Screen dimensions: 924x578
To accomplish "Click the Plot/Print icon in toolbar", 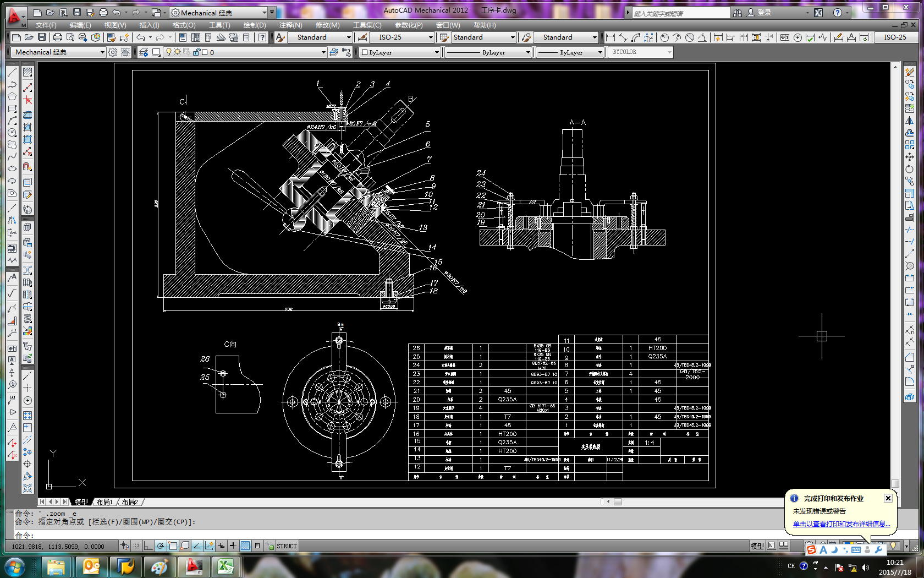I will point(57,37).
